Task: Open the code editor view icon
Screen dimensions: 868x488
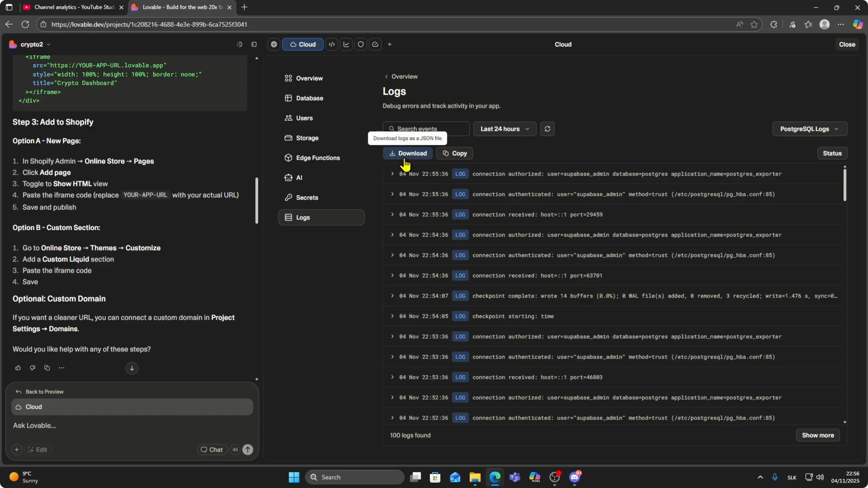Action: (332, 45)
